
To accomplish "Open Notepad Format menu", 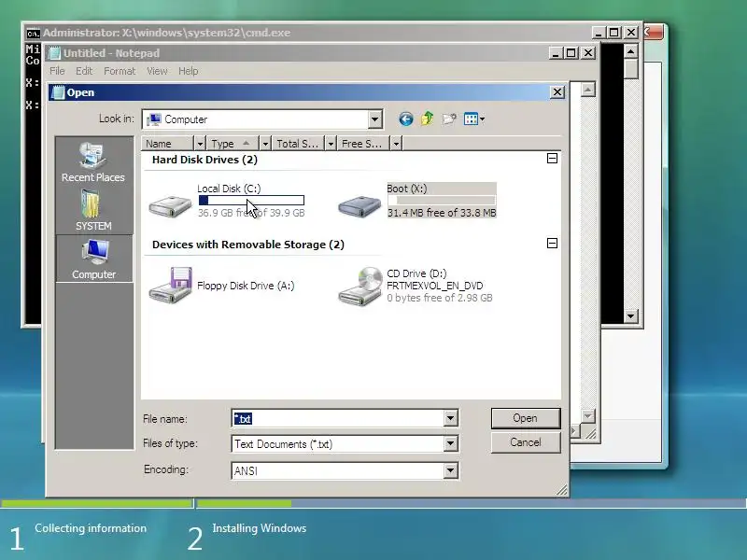I will (x=120, y=71).
